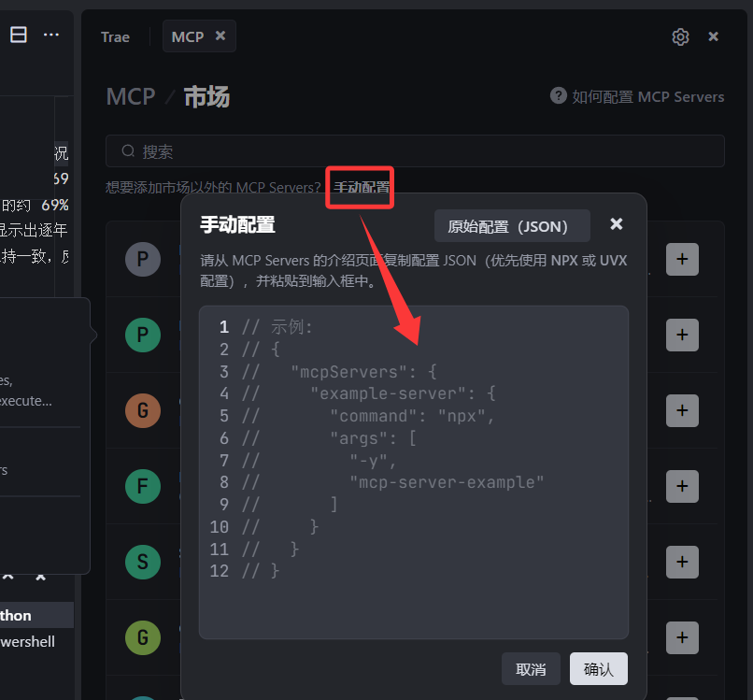Close the MCP panel with top-right X
This screenshot has width=753, height=700.
point(713,36)
